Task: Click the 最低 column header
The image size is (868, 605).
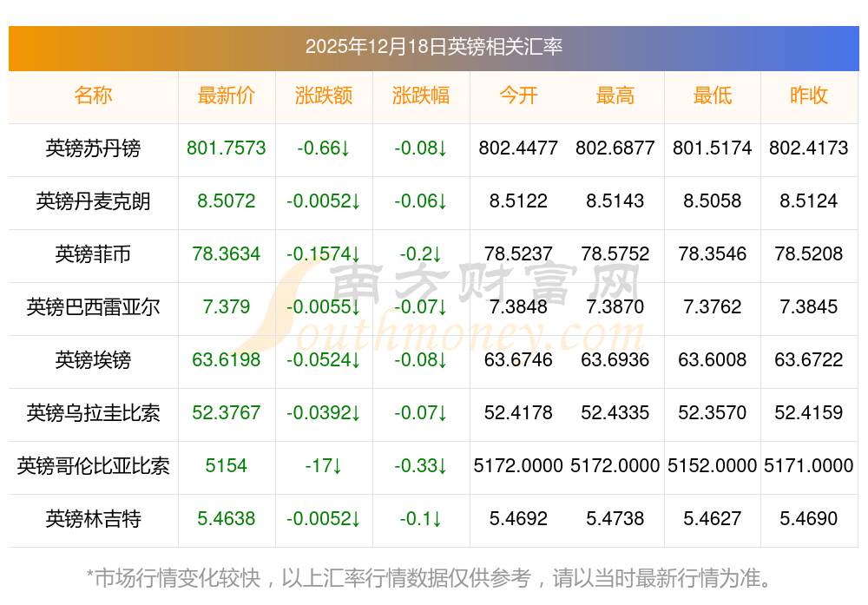Action: tap(713, 95)
